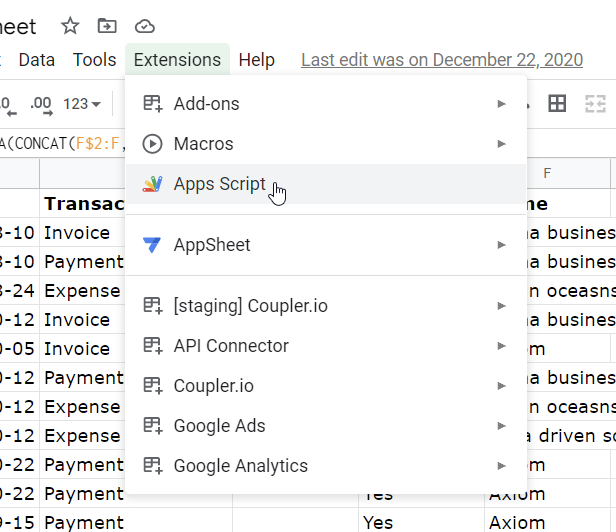Click the Macros play icon
The image size is (616, 532).
pyautogui.click(x=152, y=144)
